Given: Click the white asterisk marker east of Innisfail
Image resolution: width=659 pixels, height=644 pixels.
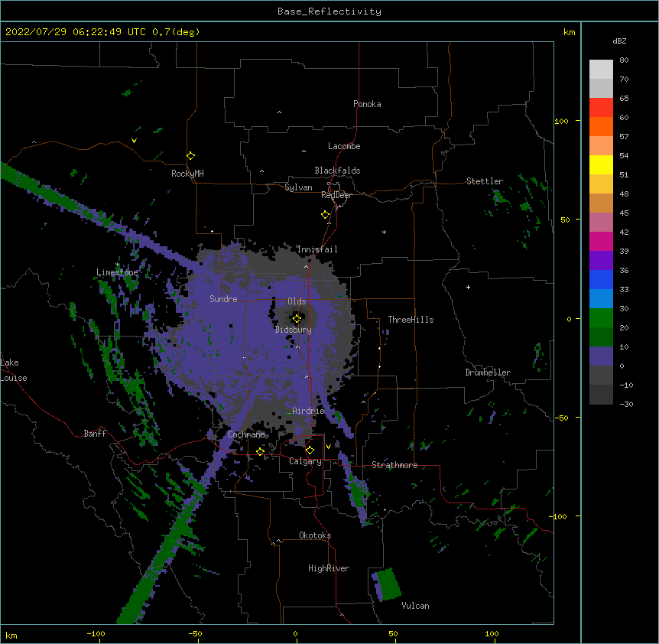Looking at the screenshot, I should [x=384, y=232].
